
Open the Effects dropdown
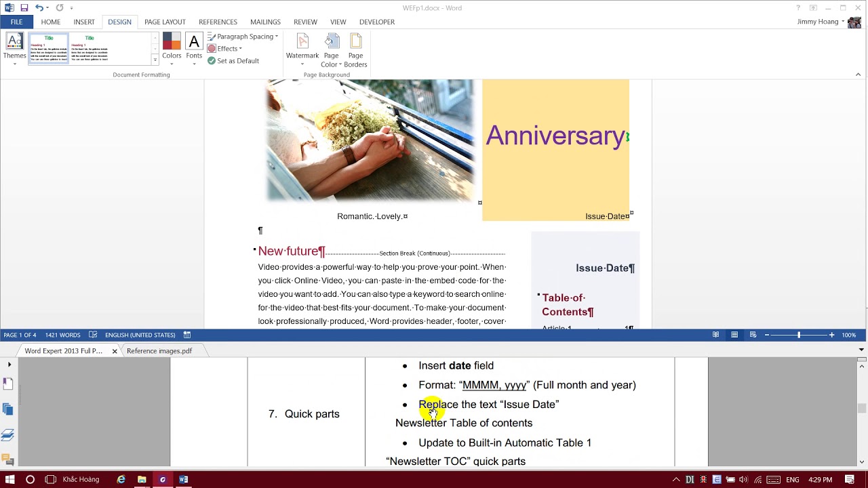tap(224, 49)
